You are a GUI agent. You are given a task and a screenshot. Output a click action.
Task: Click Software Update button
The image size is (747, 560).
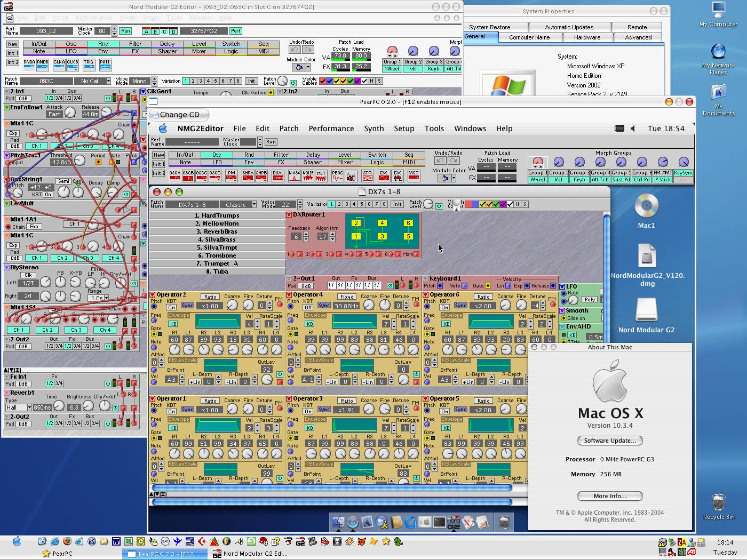610,441
